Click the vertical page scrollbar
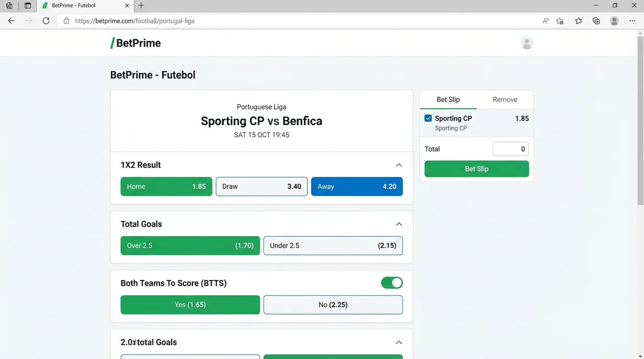 coord(640,120)
